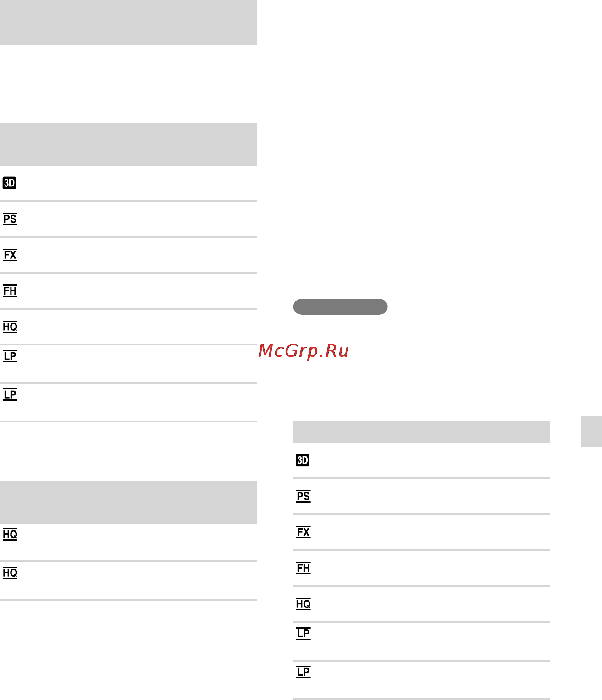602x700 pixels.
Task: Click the last LP icon in right table
Action: pyautogui.click(x=304, y=672)
